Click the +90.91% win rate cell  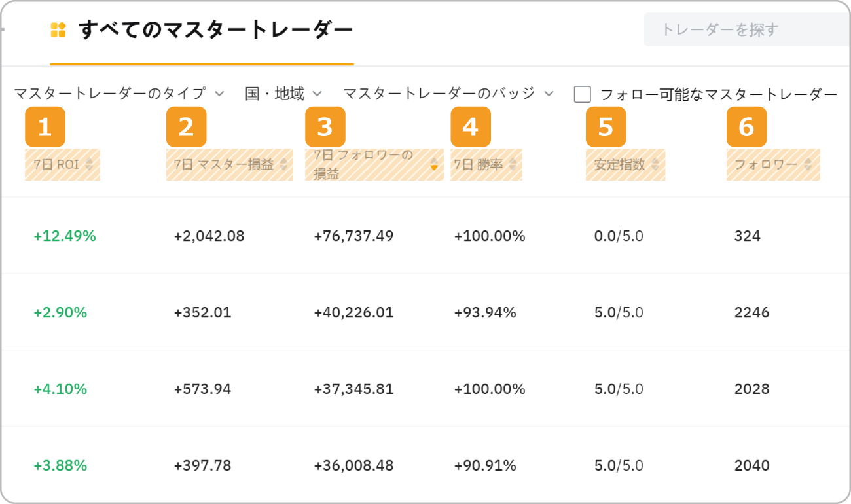click(485, 465)
